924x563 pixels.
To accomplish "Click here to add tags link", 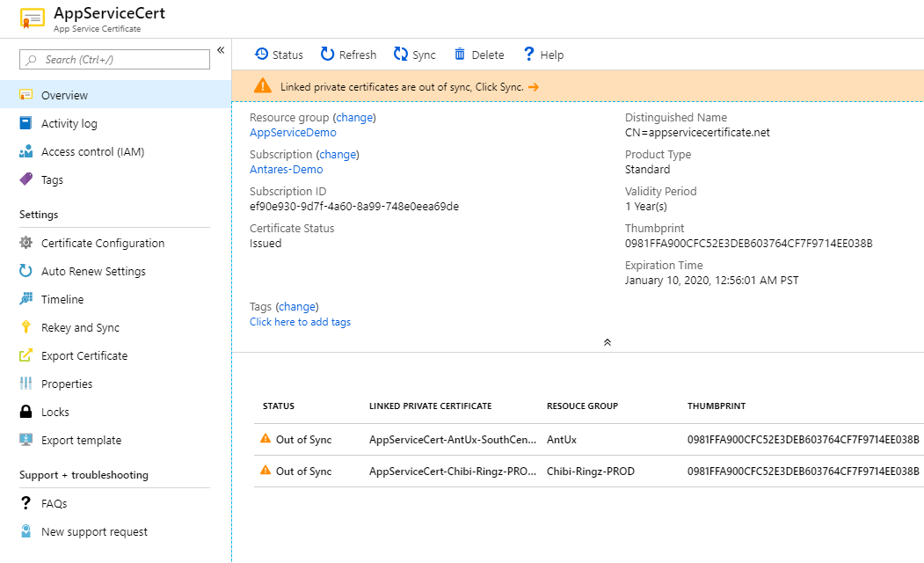I will (300, 322).
